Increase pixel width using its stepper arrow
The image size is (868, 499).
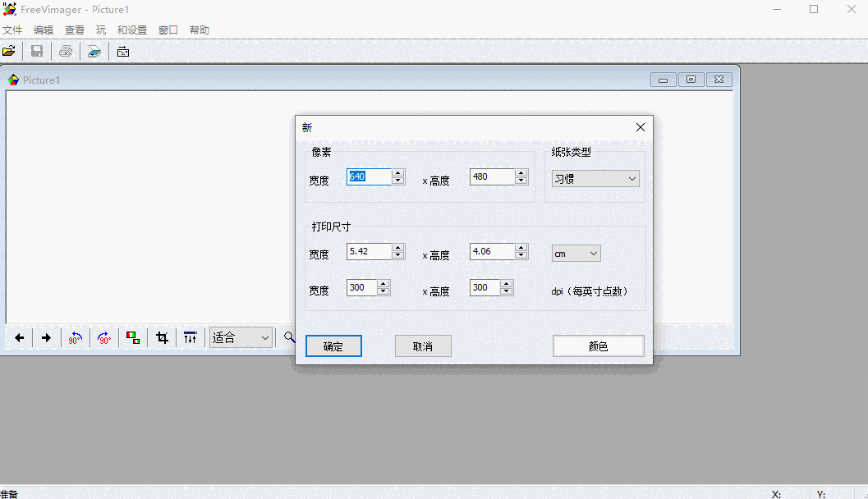tap(397, 172)
